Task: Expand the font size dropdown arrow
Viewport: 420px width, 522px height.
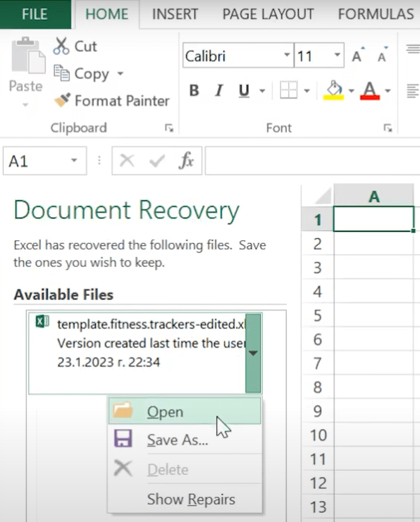Action: (337, 55)
